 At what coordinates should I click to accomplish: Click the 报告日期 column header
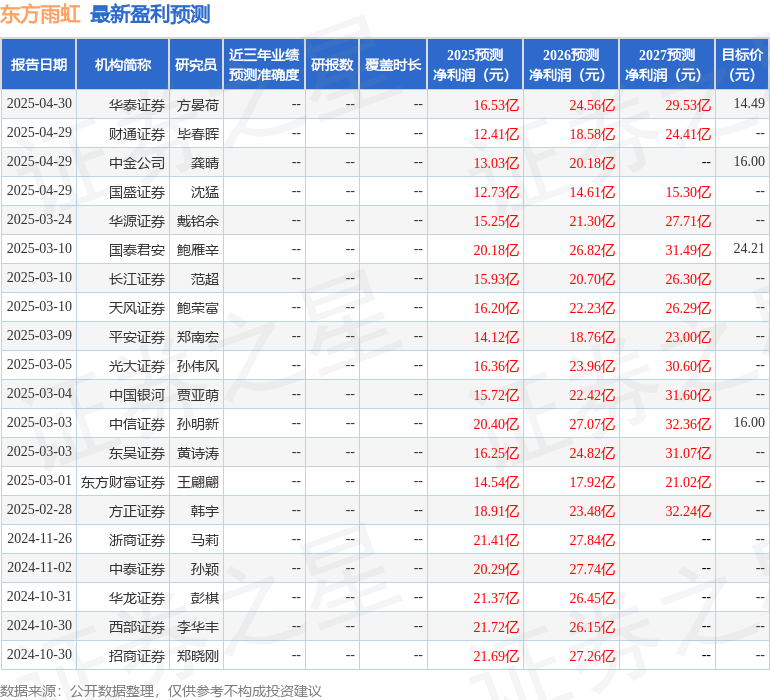point(39,64)
